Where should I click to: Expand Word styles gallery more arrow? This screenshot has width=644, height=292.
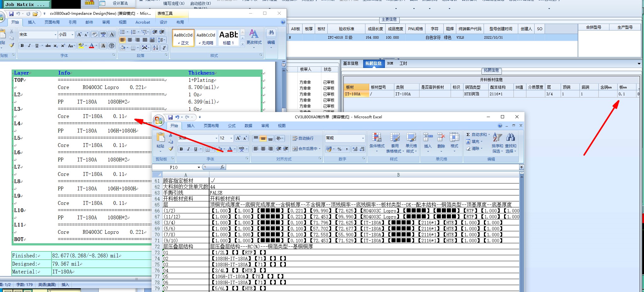[x=242, y=44]
